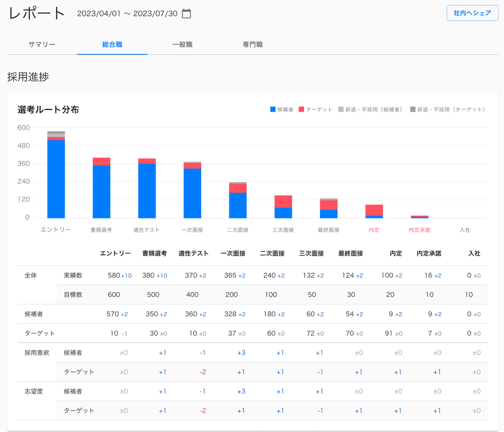This screenshot has width=504, height=432.
Task: Click the 二次面接 bar in the chart
Action: [x=238, y=200]
